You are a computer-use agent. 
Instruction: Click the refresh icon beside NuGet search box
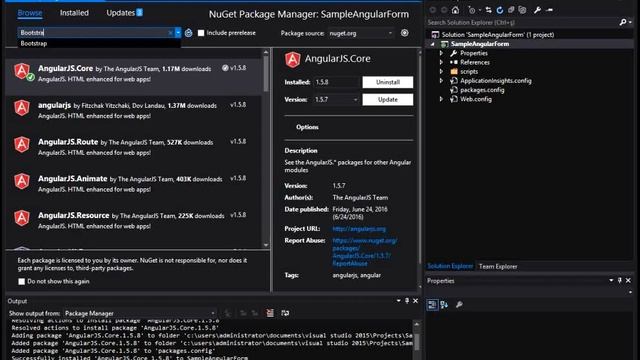tap(189, 33)
